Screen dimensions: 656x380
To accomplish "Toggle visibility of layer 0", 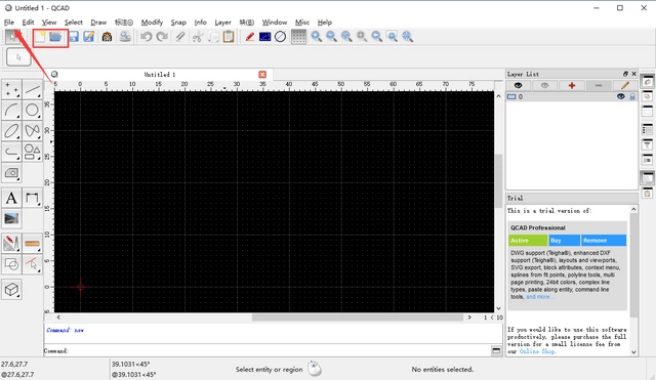I will point(620,97).
